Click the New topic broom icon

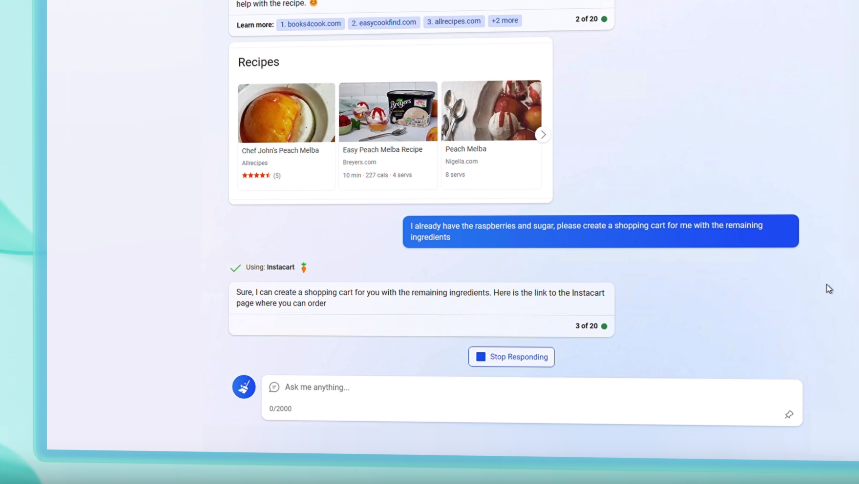point(244,387)
